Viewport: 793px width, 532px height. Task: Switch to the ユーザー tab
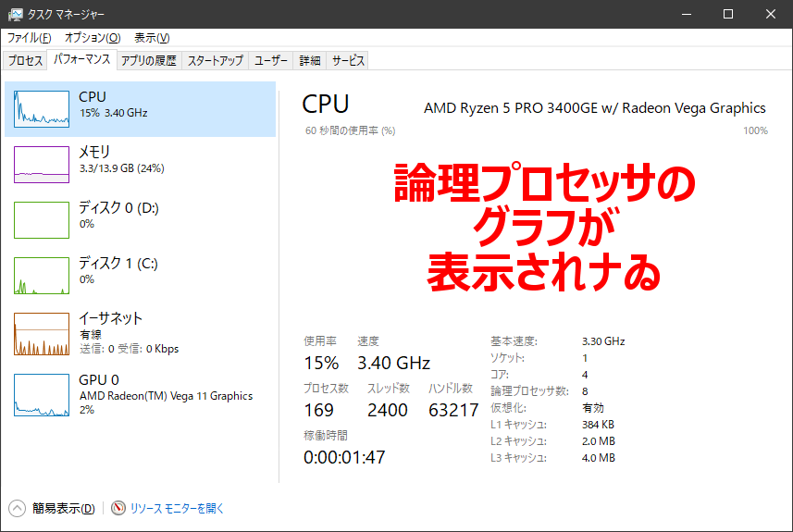coord(270,61)
